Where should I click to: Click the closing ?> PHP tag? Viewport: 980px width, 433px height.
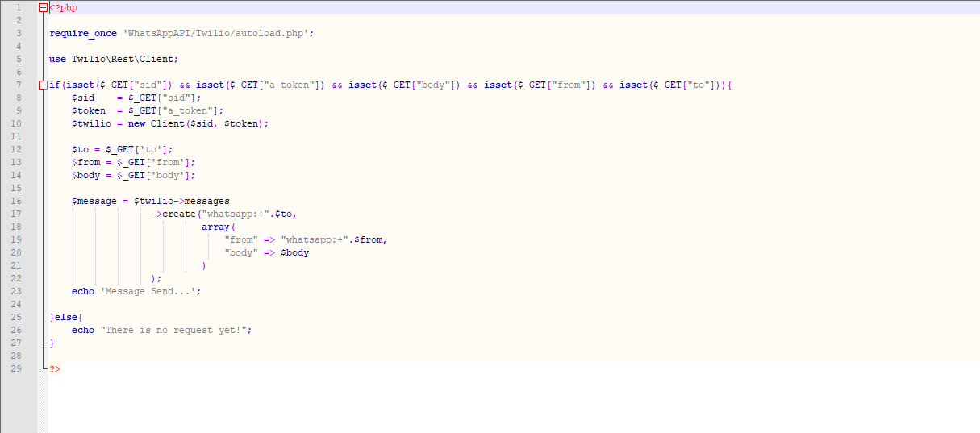click(x=55, y=368)
